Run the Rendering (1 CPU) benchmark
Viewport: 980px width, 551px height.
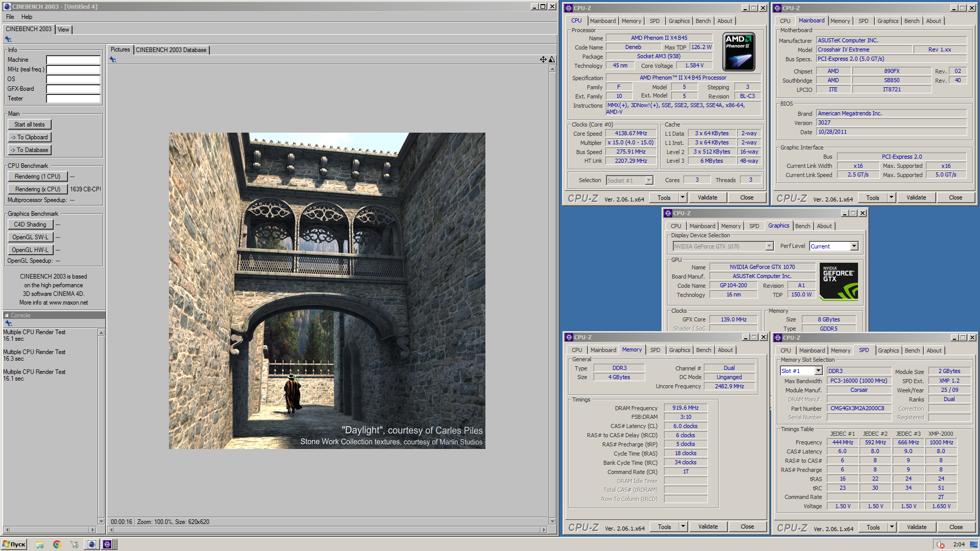[38, 177]
